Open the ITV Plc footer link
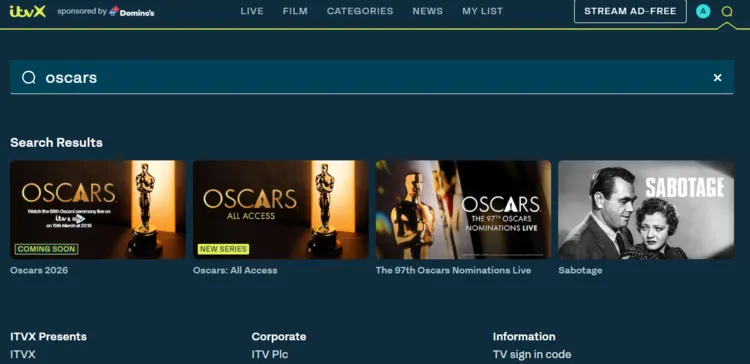 coord(270,354)
